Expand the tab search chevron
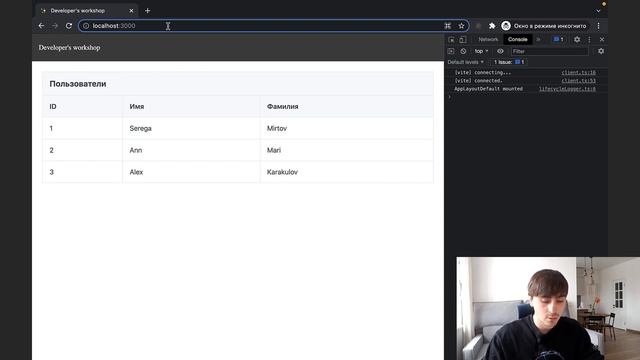 pyautogui.click(x=598, y=11)
